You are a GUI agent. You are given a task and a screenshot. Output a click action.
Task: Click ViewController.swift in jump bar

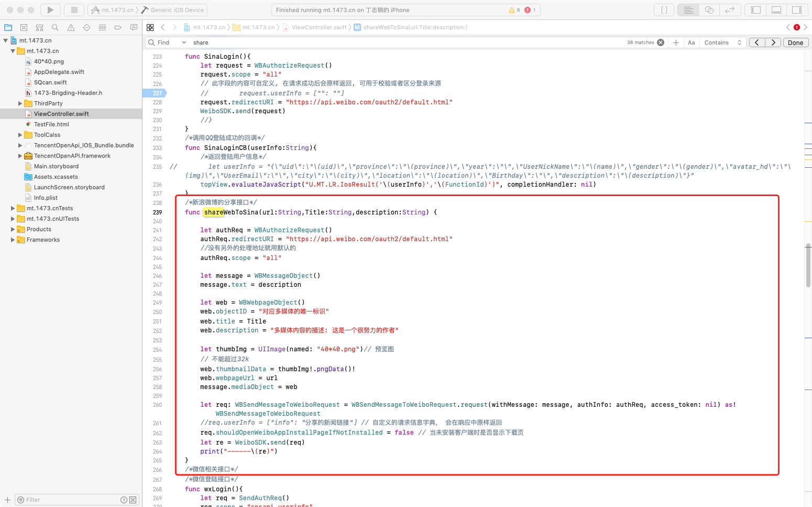coord(315,27)
